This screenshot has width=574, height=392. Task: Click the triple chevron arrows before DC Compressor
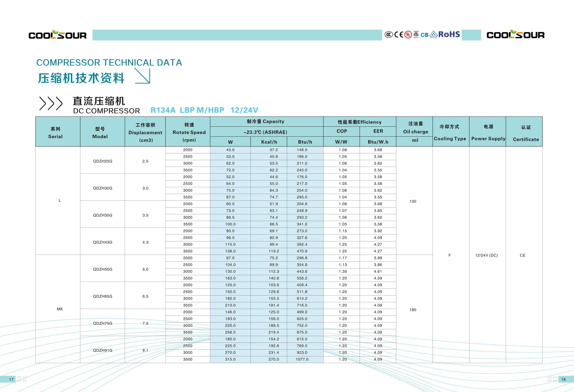tap(51, 103)
